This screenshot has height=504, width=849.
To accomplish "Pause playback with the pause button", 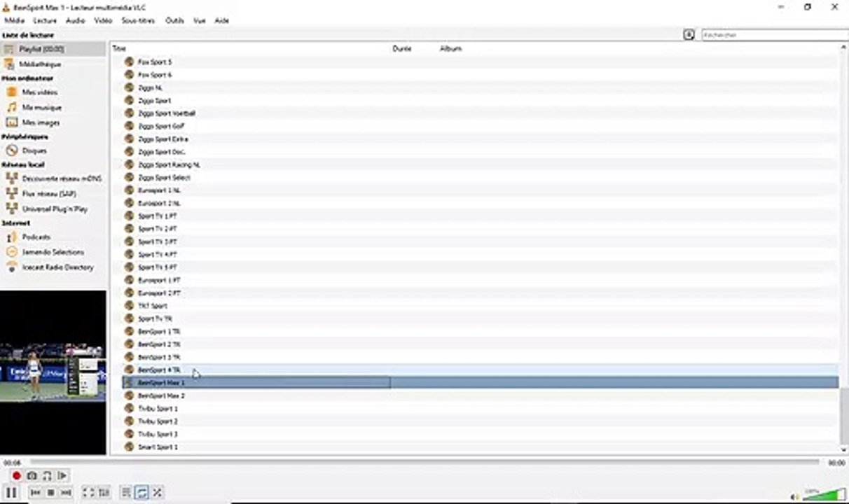I will point(12,493).
